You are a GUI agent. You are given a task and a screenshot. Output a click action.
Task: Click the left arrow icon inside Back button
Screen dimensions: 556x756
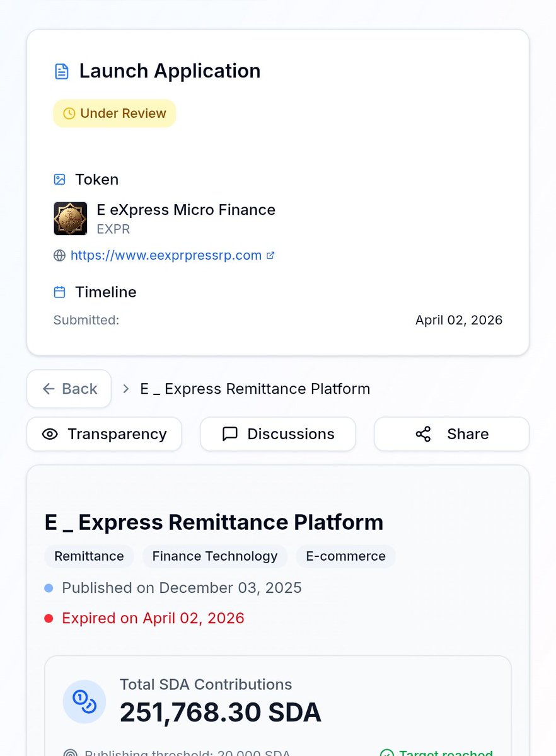(x=47, y=389)
